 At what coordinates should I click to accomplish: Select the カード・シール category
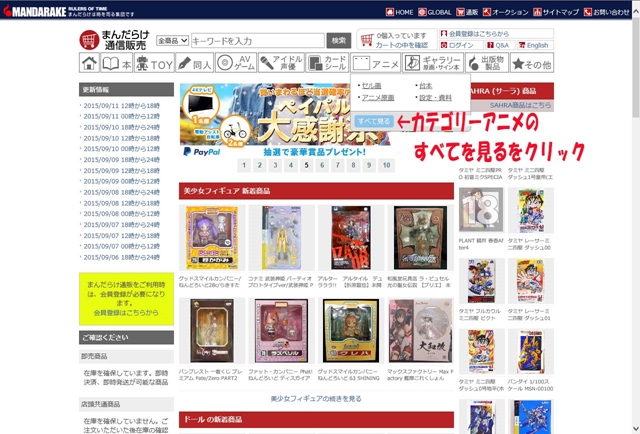tap(327, 64)
